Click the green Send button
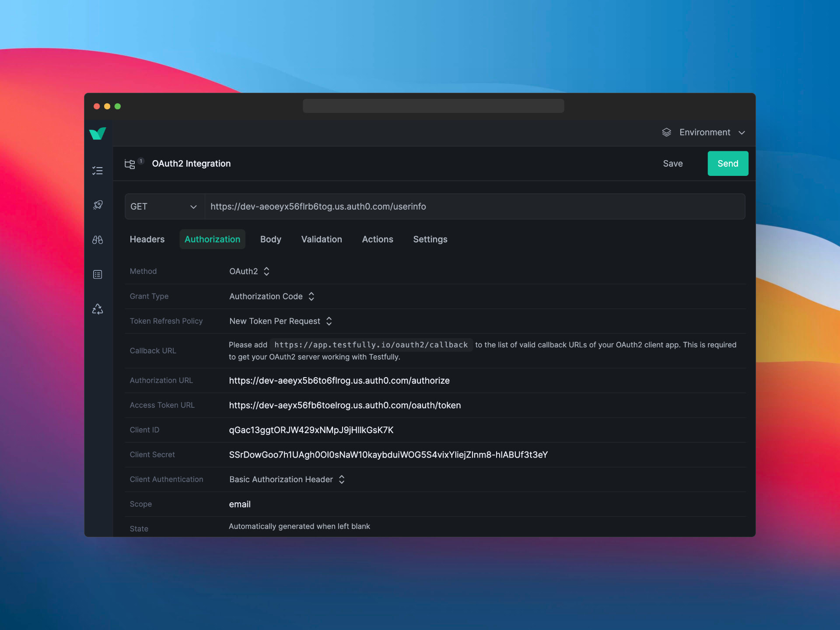Image resolution: width=840 pixels, height=630 pixels. click(x=728, y=164)
